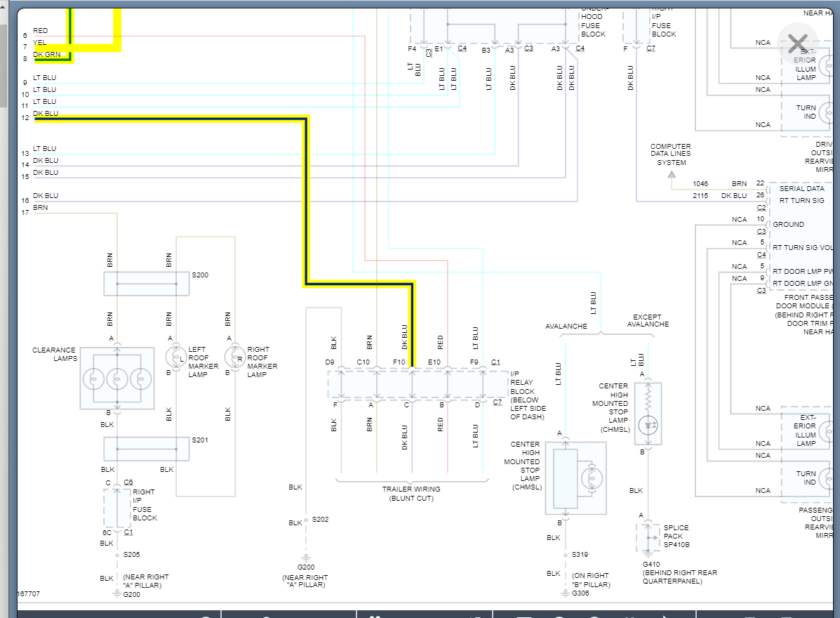Close the wiring diagram viewer
Screen dimensions: 840x618
click(x=797, y=44)
